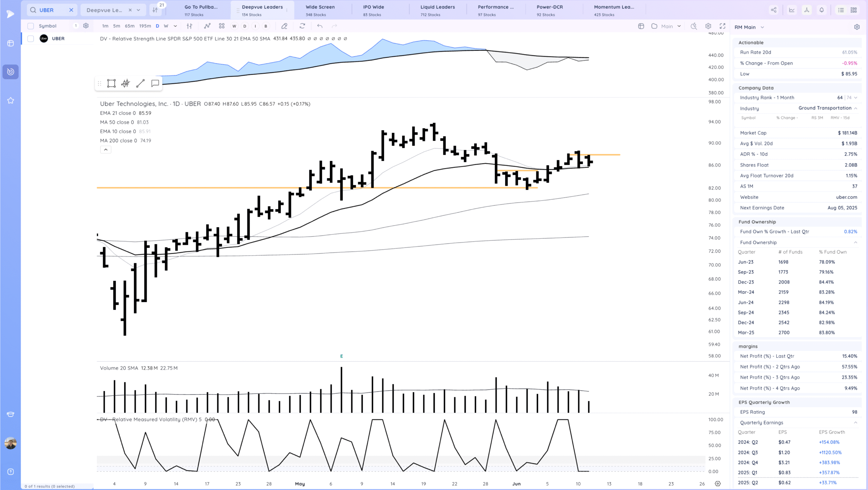Open the RM Main panel dropdown
The width and height of the screenshot is (868, 490).
[762, 27]
